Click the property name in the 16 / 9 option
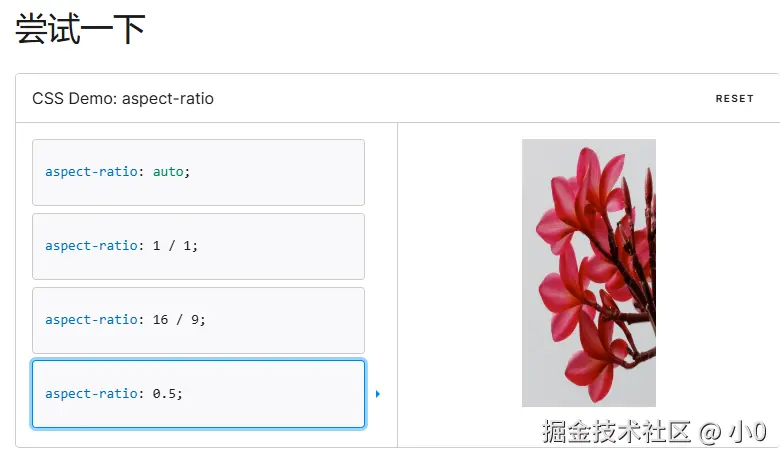 91,320
